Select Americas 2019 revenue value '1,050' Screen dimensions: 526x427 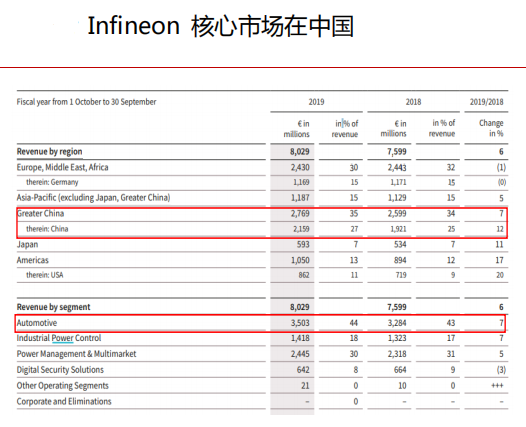click(300, 260)
